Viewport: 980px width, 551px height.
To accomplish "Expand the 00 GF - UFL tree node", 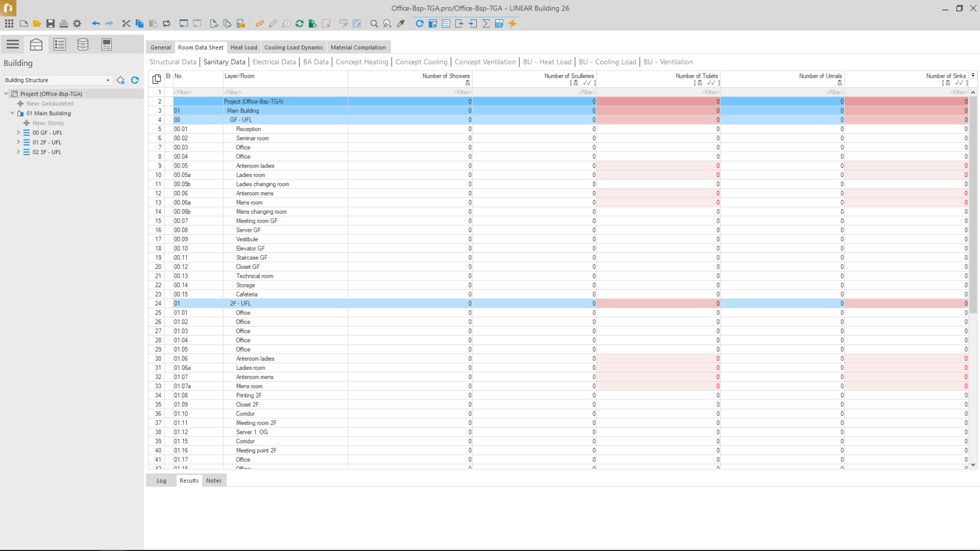I will click(18, 133).
